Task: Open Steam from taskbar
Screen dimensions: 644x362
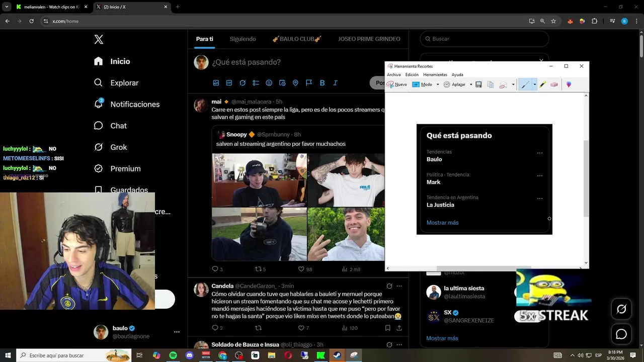Action: point(337,355)
